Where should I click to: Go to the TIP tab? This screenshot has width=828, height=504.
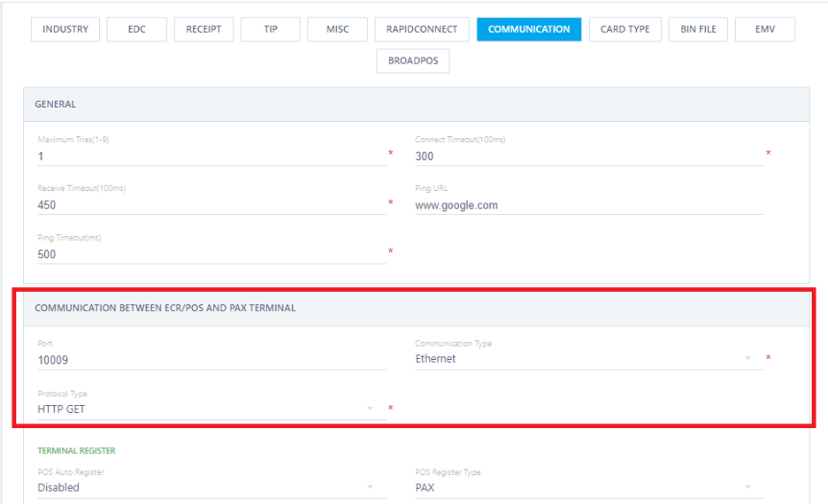[x=271, y=29]
